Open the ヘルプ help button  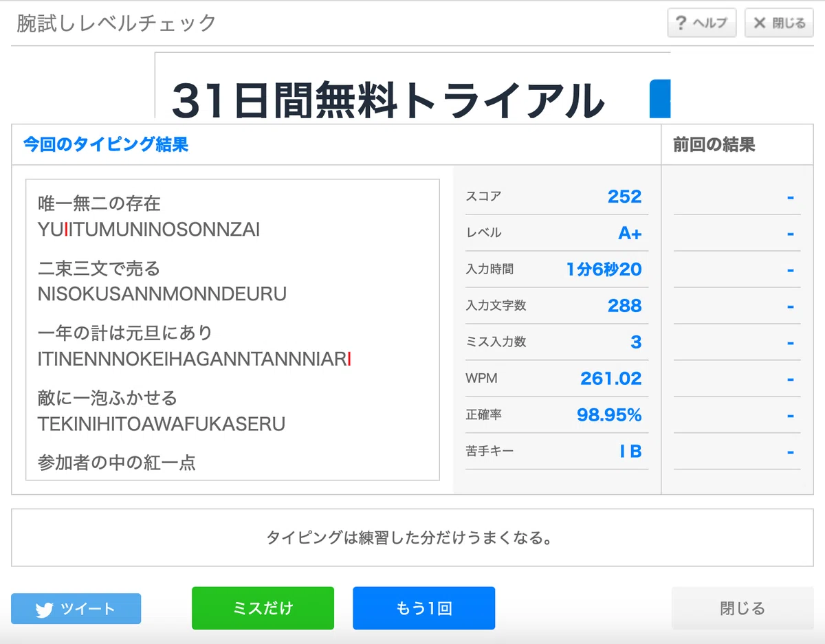point(702,23)
